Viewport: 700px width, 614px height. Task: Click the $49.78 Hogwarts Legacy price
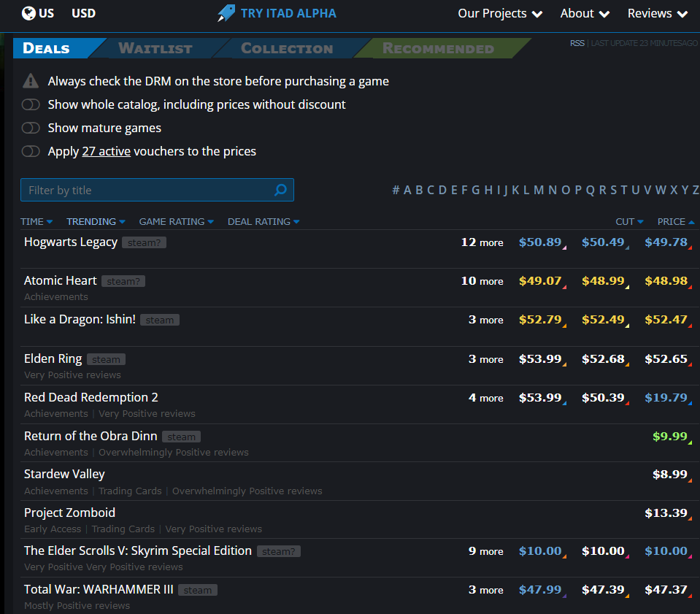tap(666, 242)
